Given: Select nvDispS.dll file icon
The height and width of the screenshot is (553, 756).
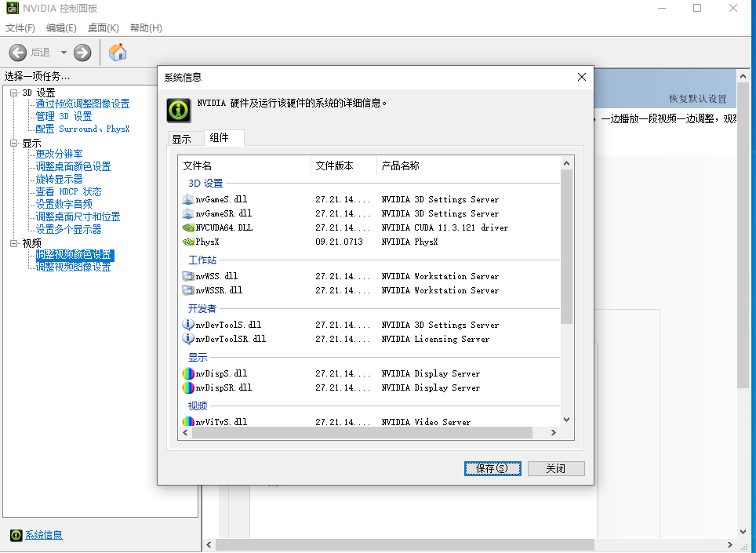Looking at the screenshot, I should (x=188, y=373).
